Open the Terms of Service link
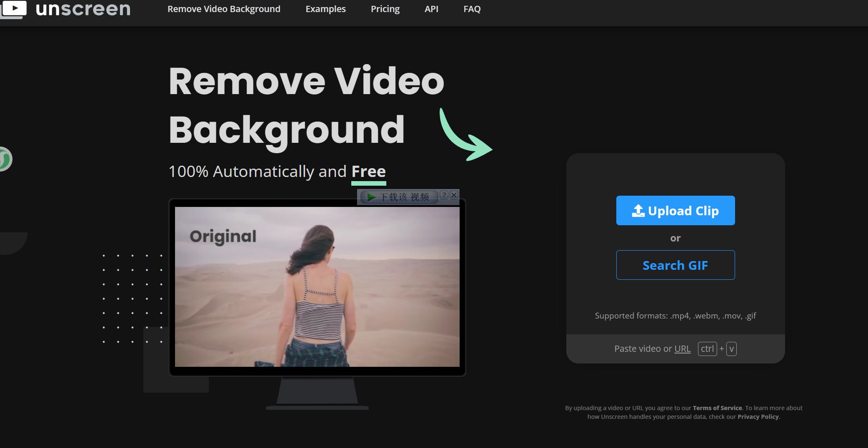 [x=717, y=408]
